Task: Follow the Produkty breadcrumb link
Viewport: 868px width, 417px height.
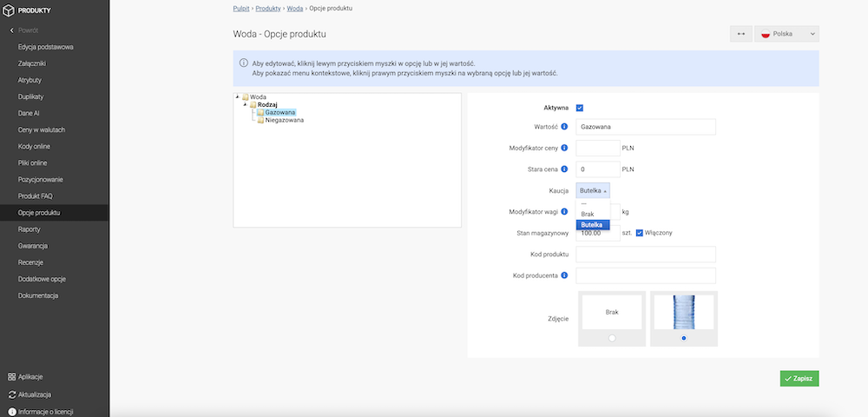Action: (x=269, y=8)
